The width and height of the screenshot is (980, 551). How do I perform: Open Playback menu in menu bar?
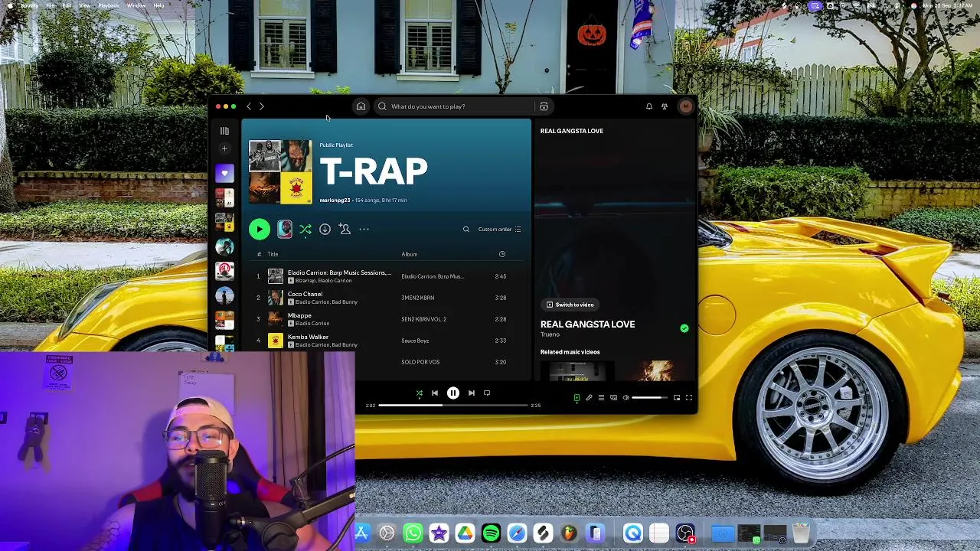108,5
